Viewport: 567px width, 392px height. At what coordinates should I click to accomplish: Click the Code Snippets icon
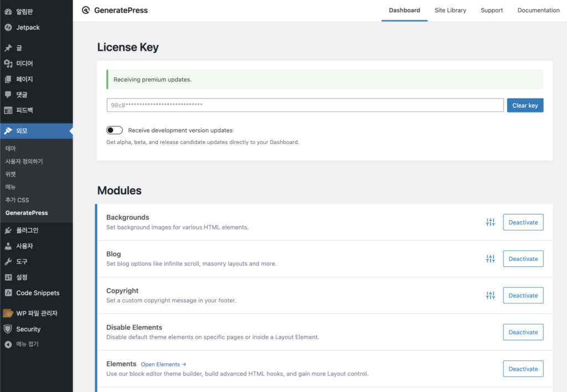click(8, 293)
